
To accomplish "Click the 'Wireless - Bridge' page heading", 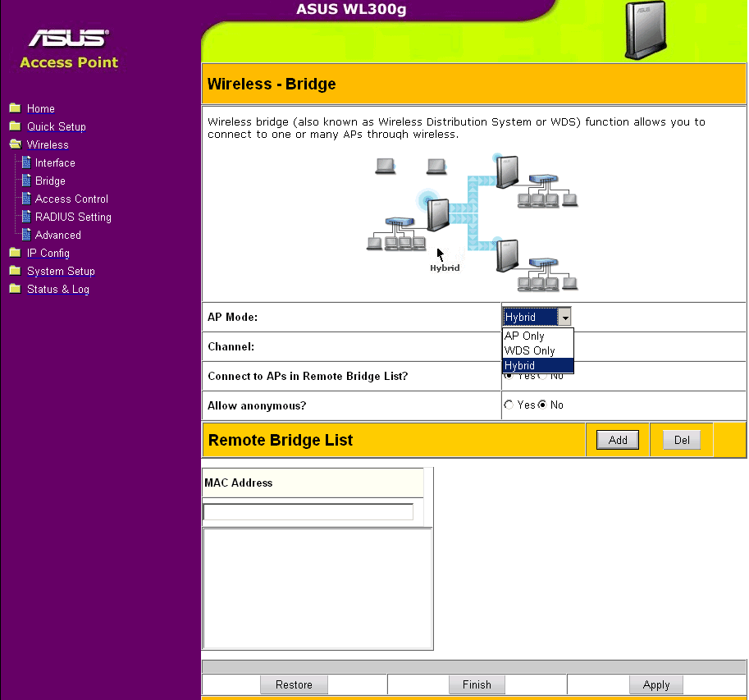I will pos(272,84).
